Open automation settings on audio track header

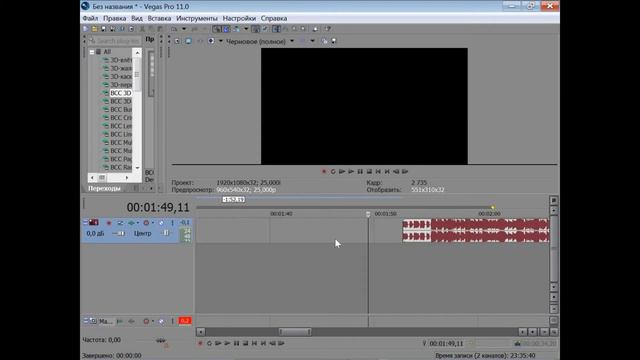[x=146, y=223]
